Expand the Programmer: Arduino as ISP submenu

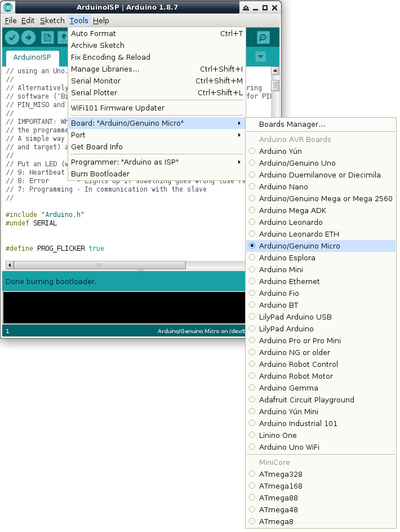(x=157, y=162)
